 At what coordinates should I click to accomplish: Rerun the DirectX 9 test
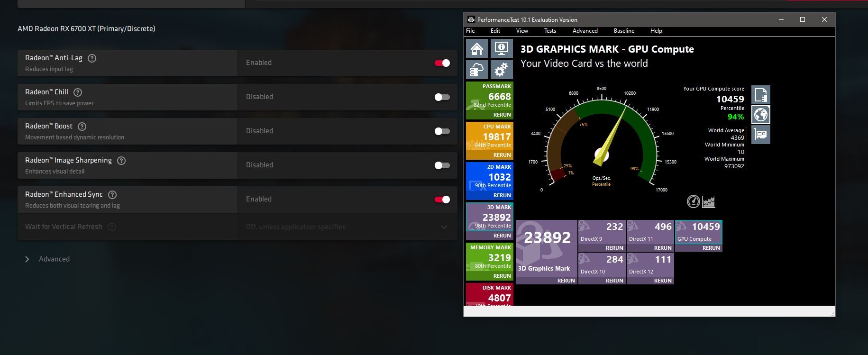pos(614,248)
